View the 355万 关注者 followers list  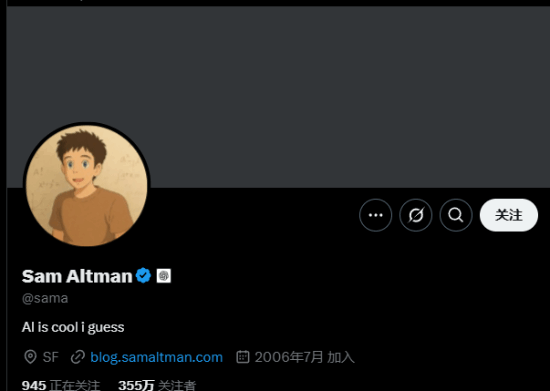pyautogui.click(x=157, y=385)
